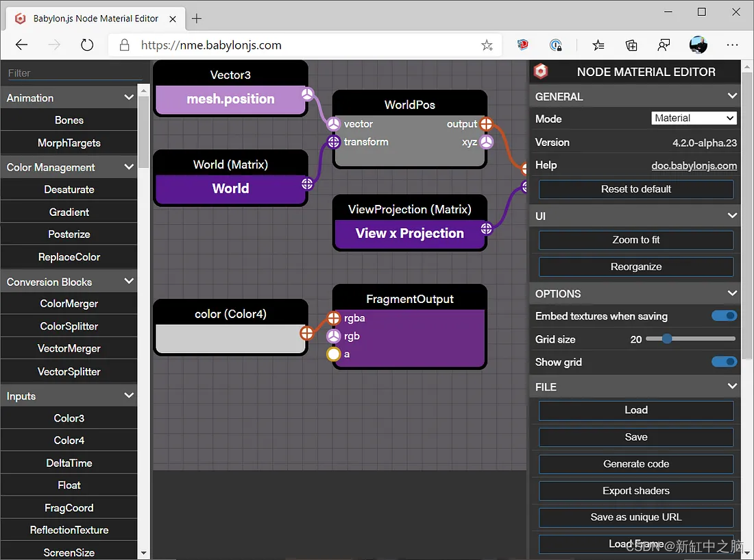View site info via the lock icon
This screenshot has width=754, height=560.
[x=125, y=45]
